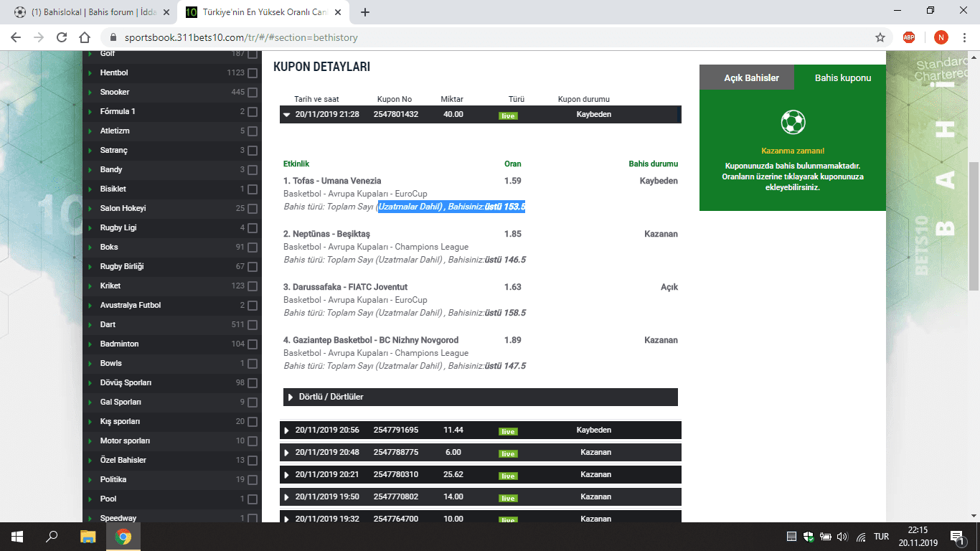The image size is (980, 551).
Task: Tick the Snooker checkbox
Action: tap(253, 93)
